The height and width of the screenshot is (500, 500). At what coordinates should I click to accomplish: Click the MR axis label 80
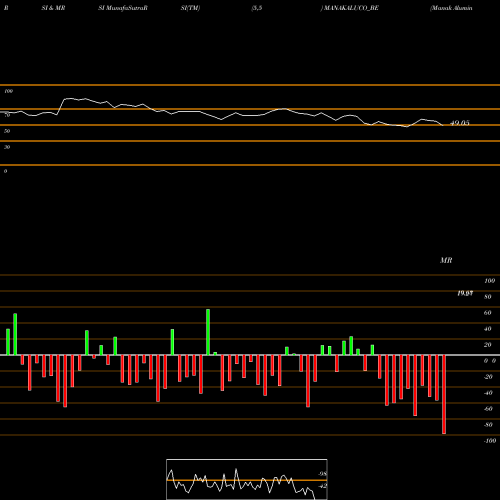coord(488,297)
